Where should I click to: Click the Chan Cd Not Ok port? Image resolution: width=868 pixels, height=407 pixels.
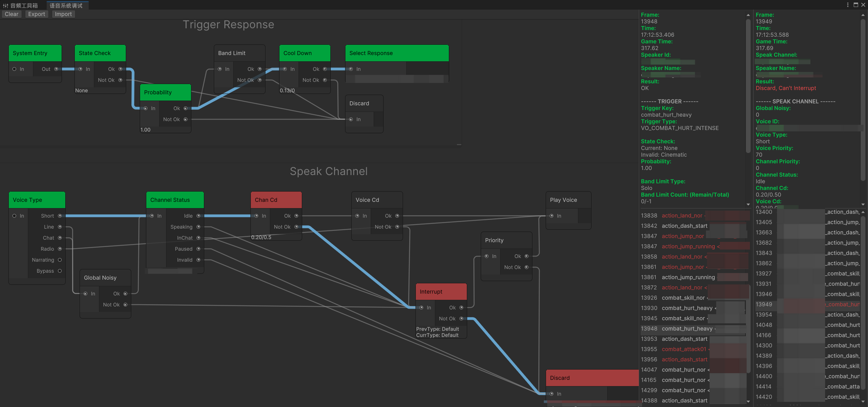point(296,227)
